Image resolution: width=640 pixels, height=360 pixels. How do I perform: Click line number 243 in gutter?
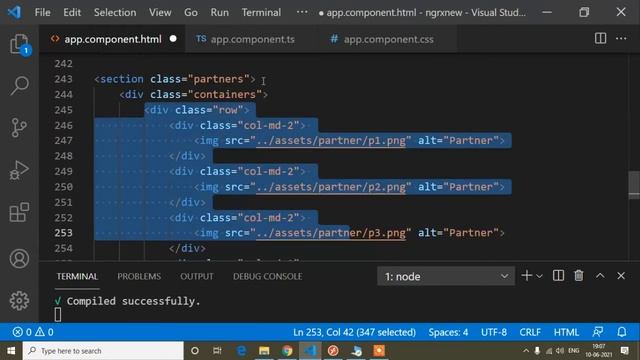point(63,79)
